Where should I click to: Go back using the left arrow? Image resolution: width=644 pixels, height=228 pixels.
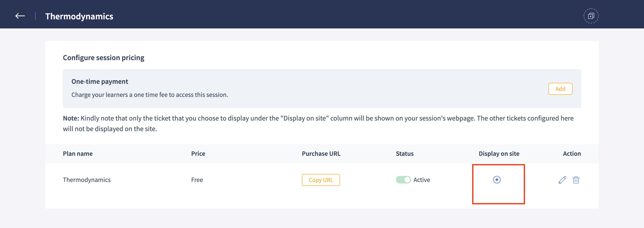[x=20, y=16]
